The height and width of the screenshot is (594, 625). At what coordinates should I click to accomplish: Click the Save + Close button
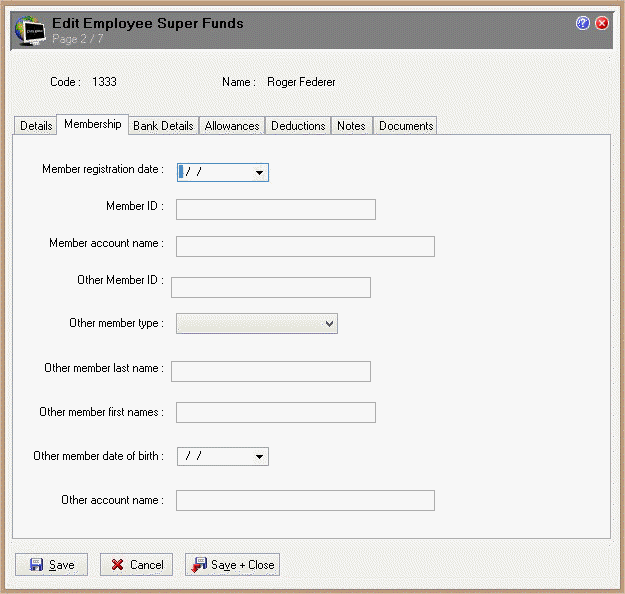point(232,565)
